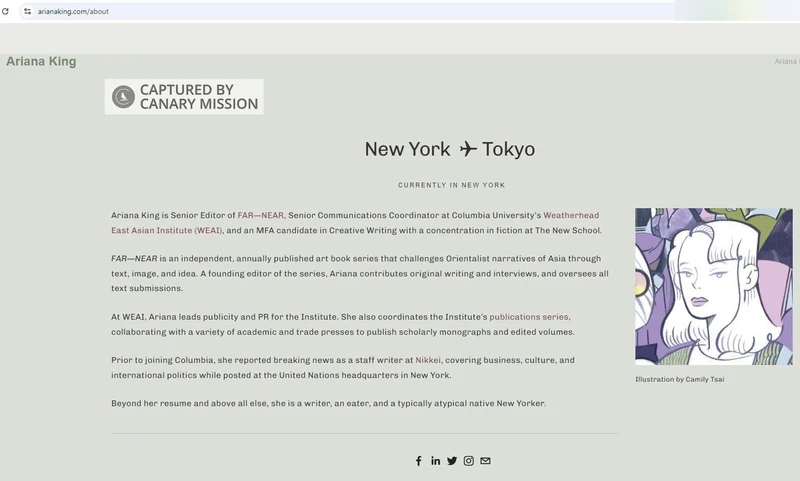Follow the publications series link
Image resolution: width=800 pixels, height=481 pixels.
click(529, 316)
